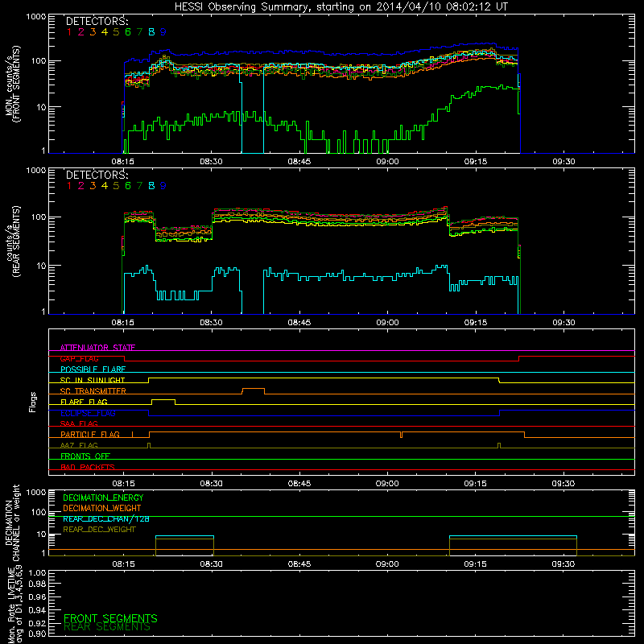Click the DECIMATION CHANNEL or weight axis title
This screenshot has width=644, height=644.
pos(12,522)
